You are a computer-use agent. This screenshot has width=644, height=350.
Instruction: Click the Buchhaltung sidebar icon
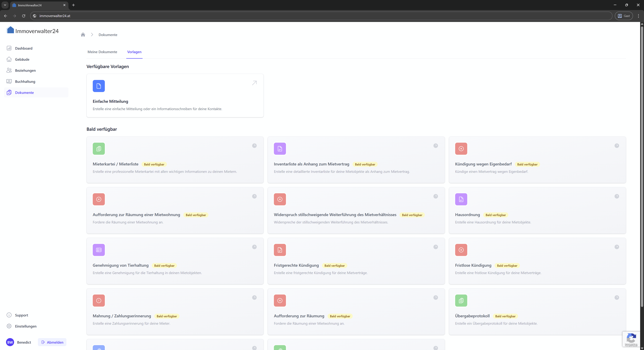(9, 81)
